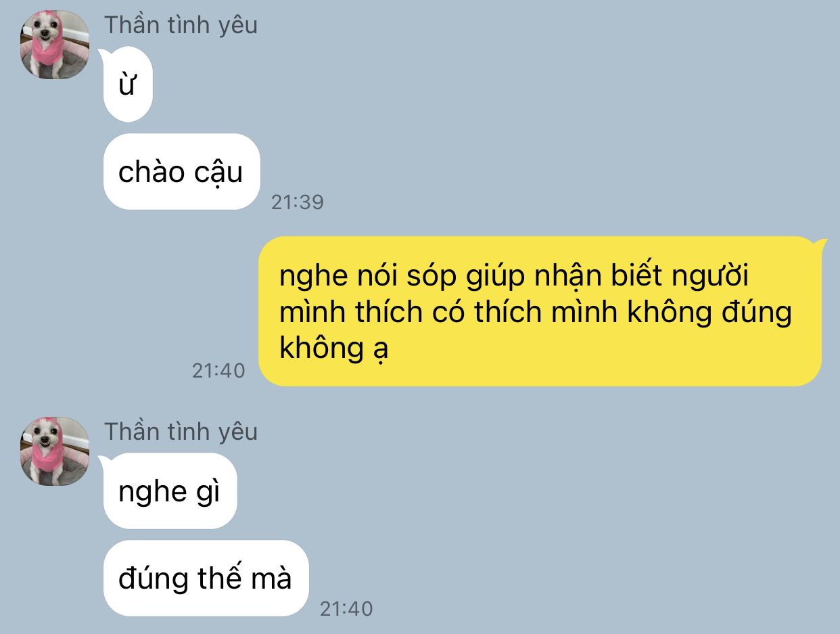Click the 21:40 timestamp left of yellow bubble
Image resolution: width=840 pixels, height=634 pixels.
click(218, 370)
